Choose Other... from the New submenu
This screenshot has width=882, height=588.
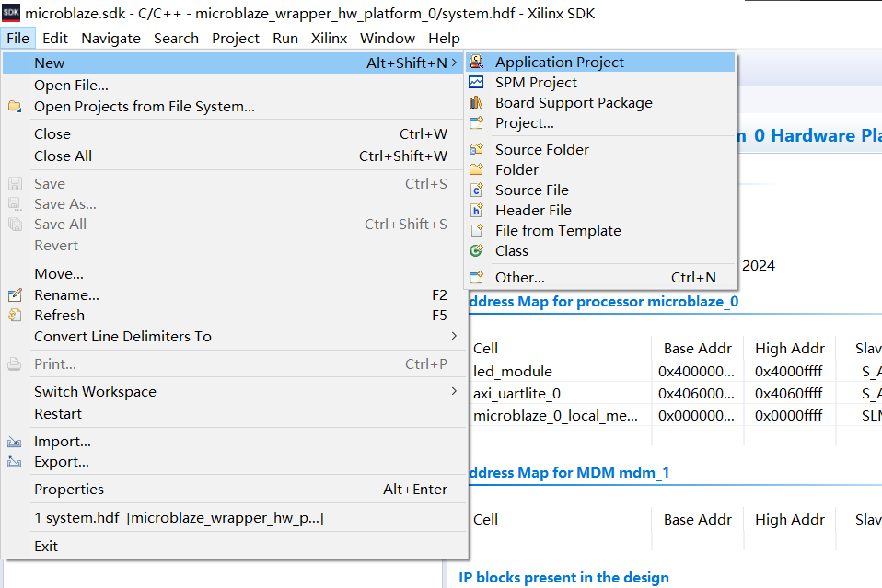519,277
